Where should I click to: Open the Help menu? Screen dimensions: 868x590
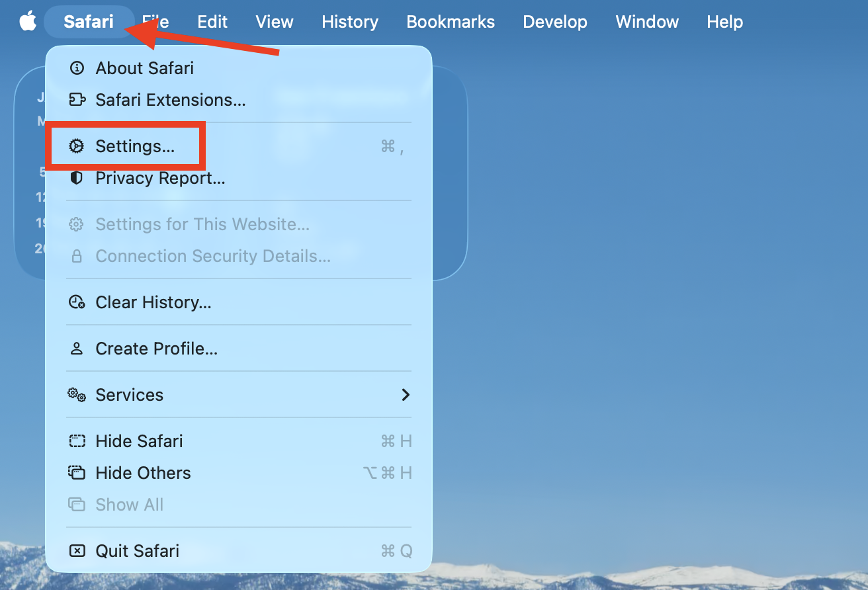[x=724, y=21]
